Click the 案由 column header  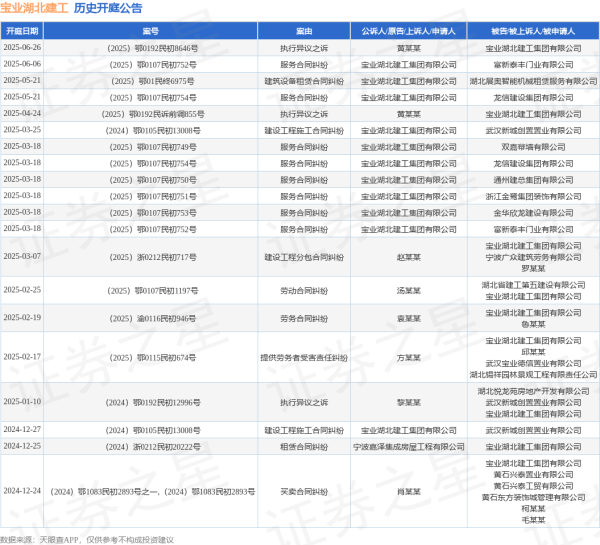click(x=304, y=31)
